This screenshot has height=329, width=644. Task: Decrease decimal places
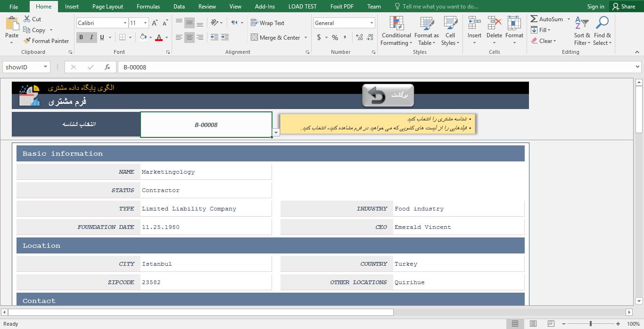coord(370,37)
